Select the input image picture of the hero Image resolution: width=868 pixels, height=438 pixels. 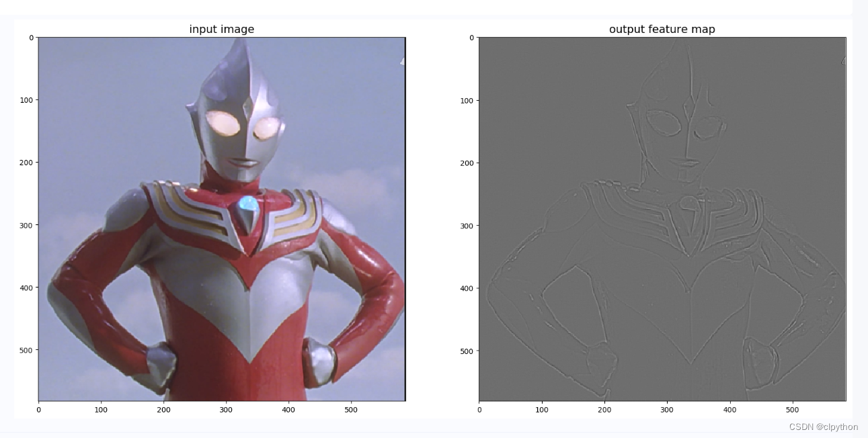coord(222,219)
